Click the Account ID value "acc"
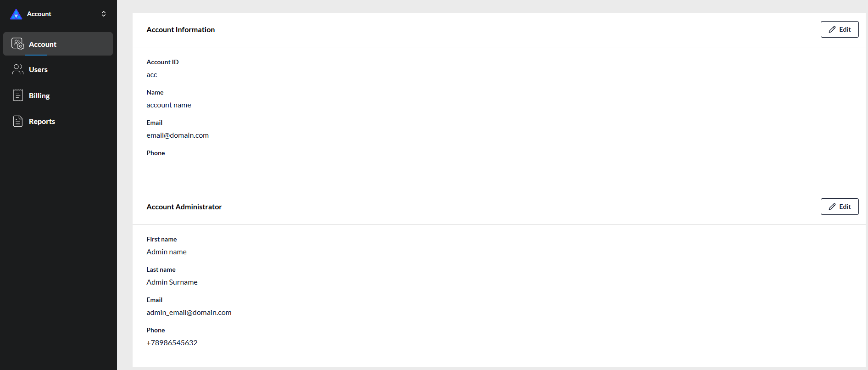Image resolution: width=868 pixels, height=370 pixels. tap(152, 75)
